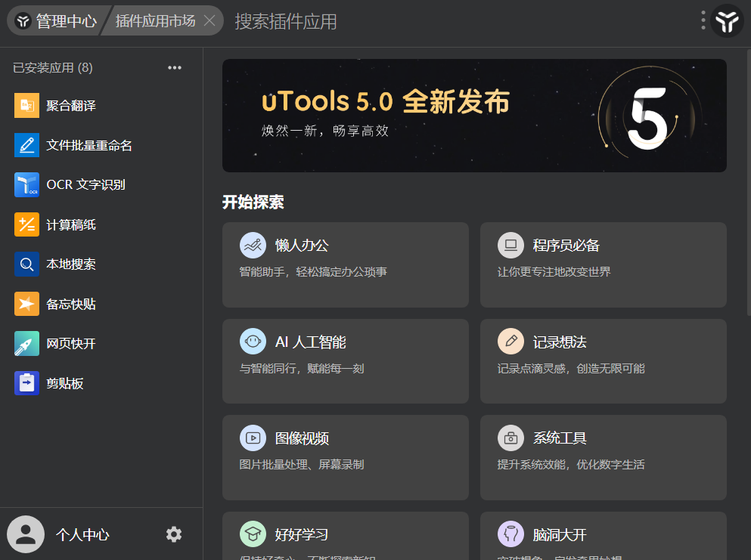Open the 本地搜索 magnifier icon
The image size is (751, 560).
click(26, 265)
